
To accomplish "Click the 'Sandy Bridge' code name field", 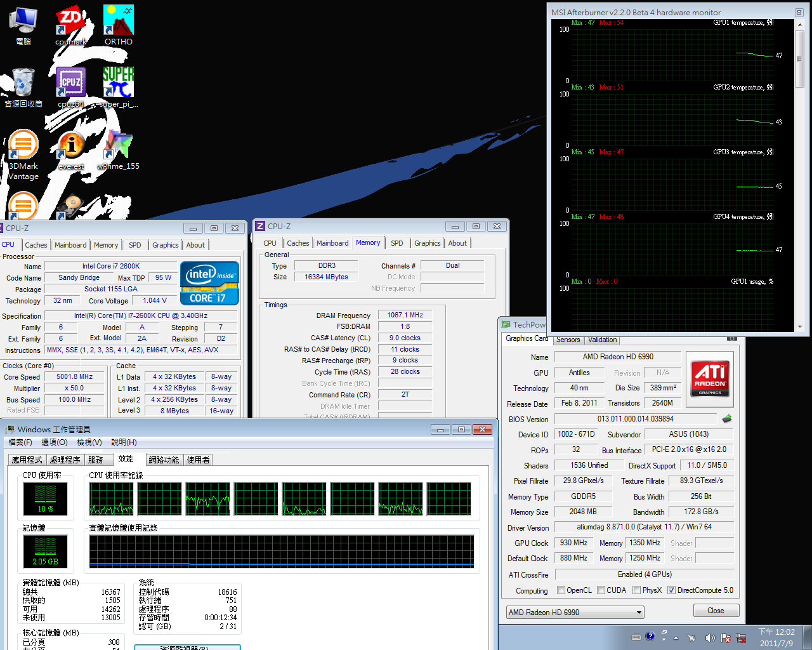I will 79,278.
